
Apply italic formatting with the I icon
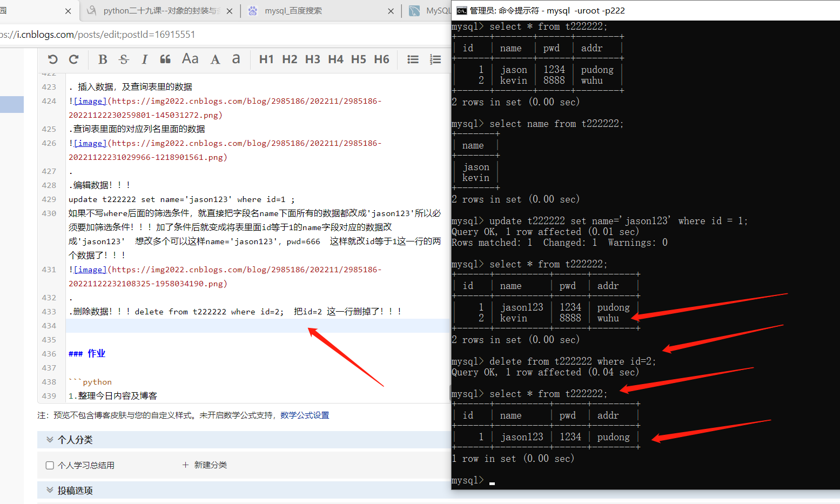[x=144, y=59]
